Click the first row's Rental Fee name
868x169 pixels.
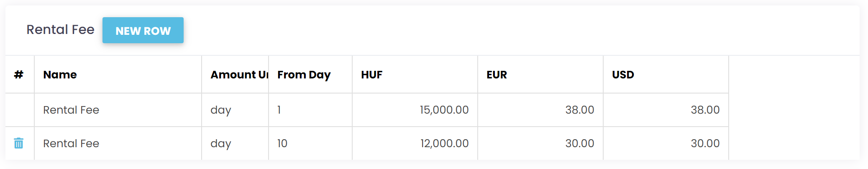tap(71, 110)
